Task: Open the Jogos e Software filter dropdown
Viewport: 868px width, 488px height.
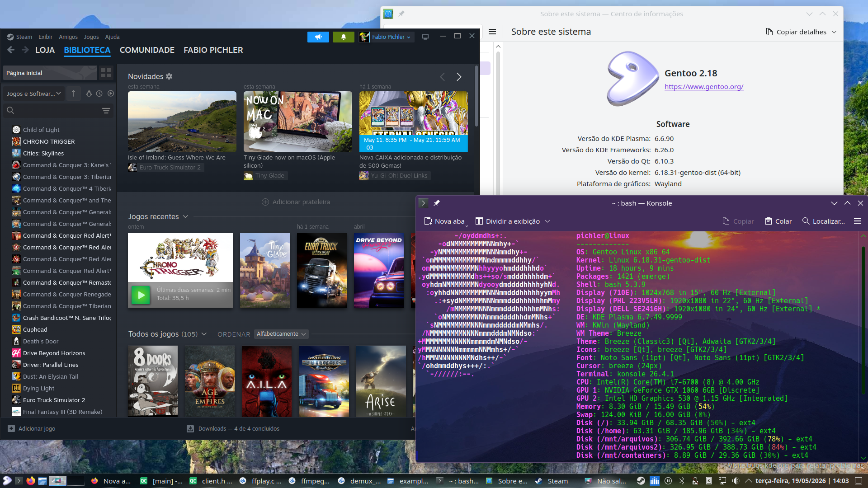Action: [33, 94]
